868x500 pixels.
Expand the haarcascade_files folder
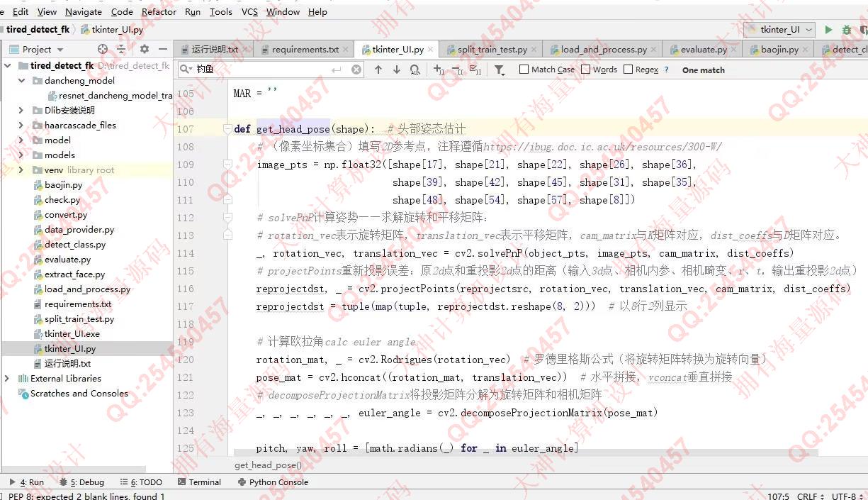point(21,126)
